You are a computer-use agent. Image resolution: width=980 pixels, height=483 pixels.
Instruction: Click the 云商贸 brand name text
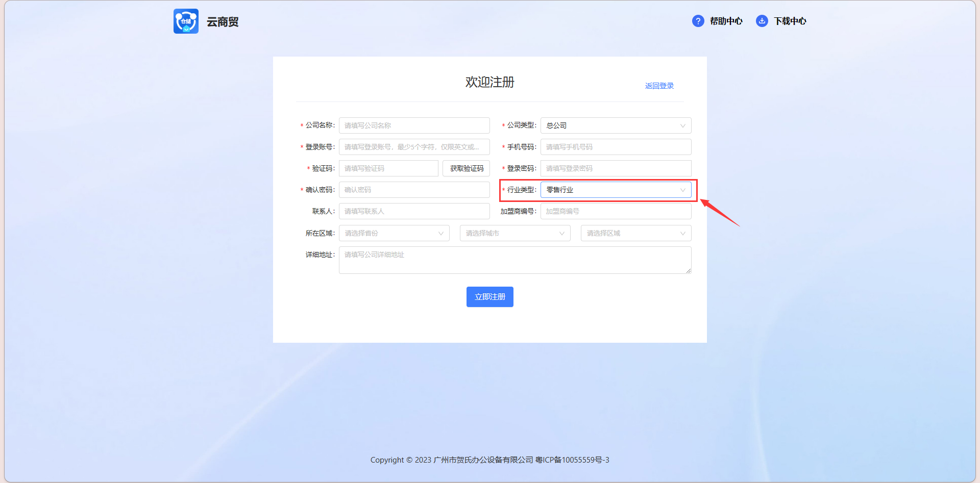(223, 22)
